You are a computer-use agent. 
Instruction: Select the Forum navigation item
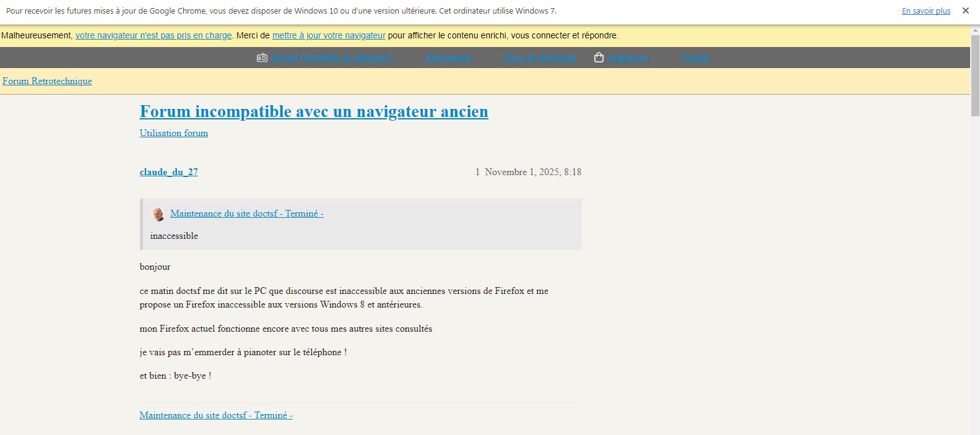[695, 58]
